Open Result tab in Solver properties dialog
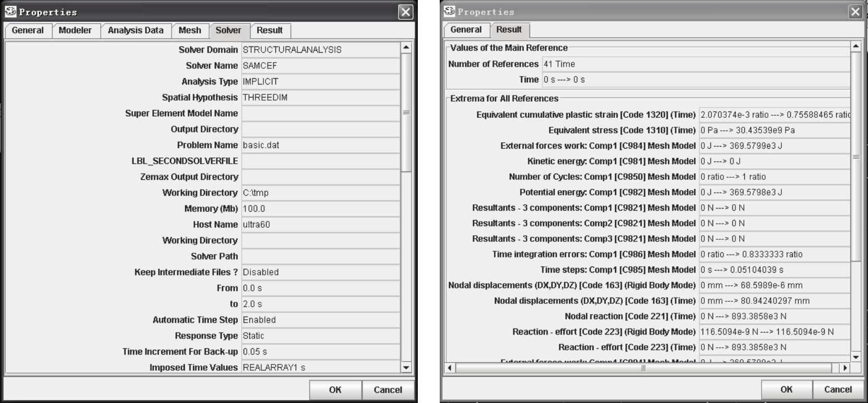Viewport: 868px width, 403px height. [270, 31]
